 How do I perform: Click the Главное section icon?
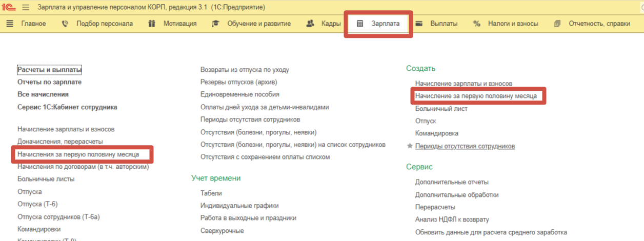tap(10, 24)
